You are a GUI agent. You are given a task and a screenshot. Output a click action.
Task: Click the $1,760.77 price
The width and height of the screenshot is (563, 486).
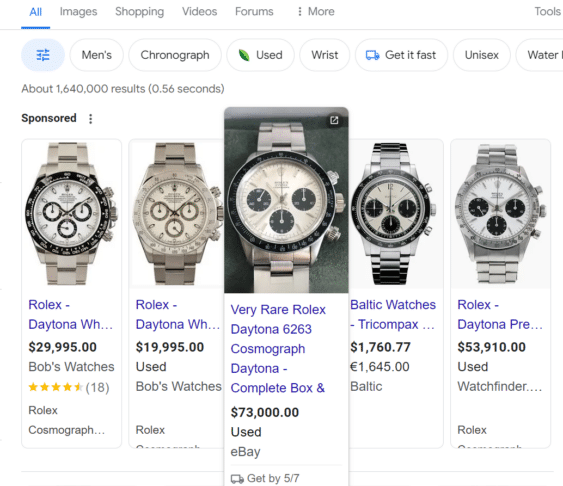[x=380, y=347]
